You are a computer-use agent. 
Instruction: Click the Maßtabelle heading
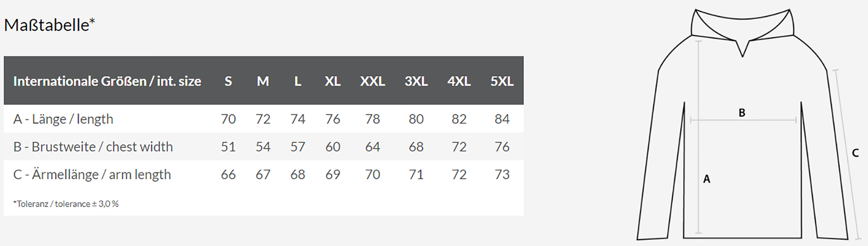[50, 25]
